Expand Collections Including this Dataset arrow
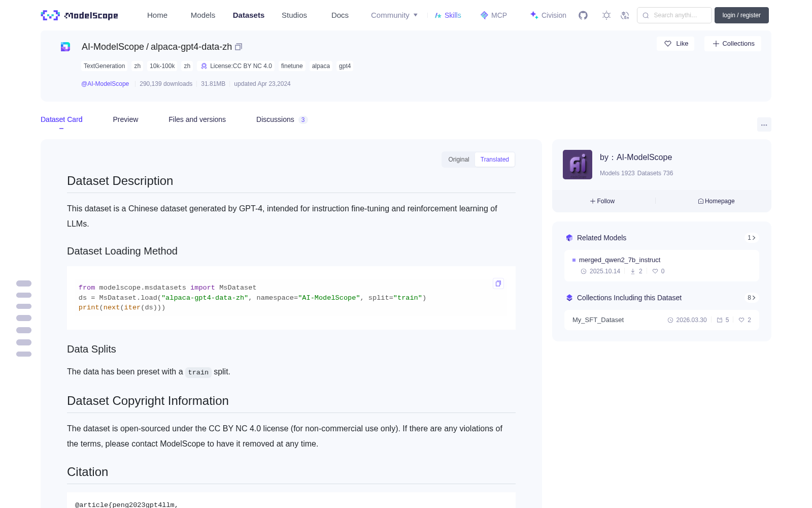The height and width of the screenshot is (508, 812). (x=752, y=298)
